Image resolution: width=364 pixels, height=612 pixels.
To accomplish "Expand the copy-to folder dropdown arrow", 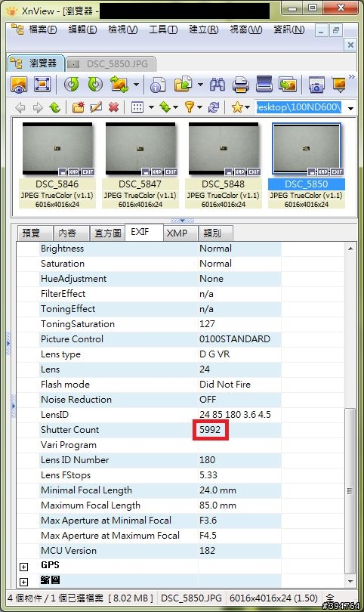I will 200,85.
